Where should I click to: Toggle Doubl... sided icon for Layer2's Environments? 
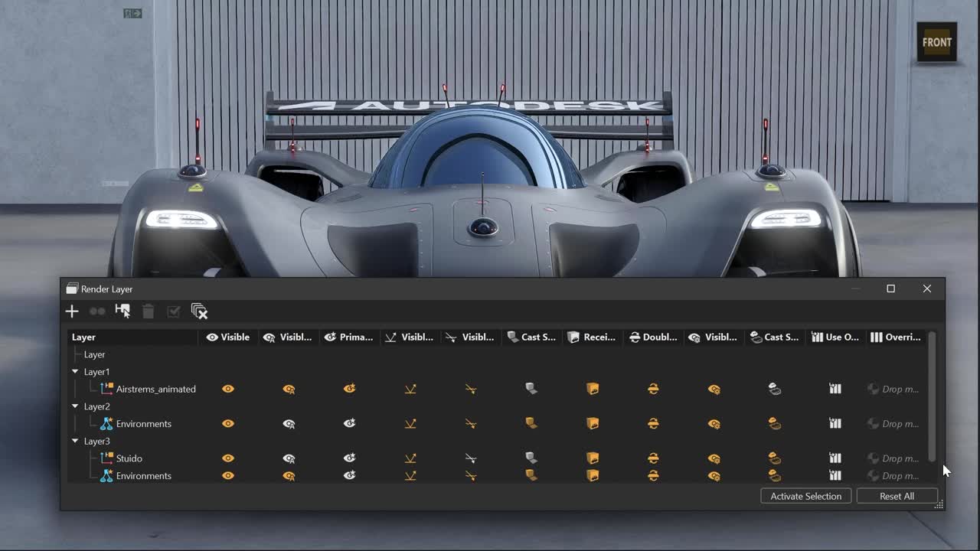pos(653,423)
